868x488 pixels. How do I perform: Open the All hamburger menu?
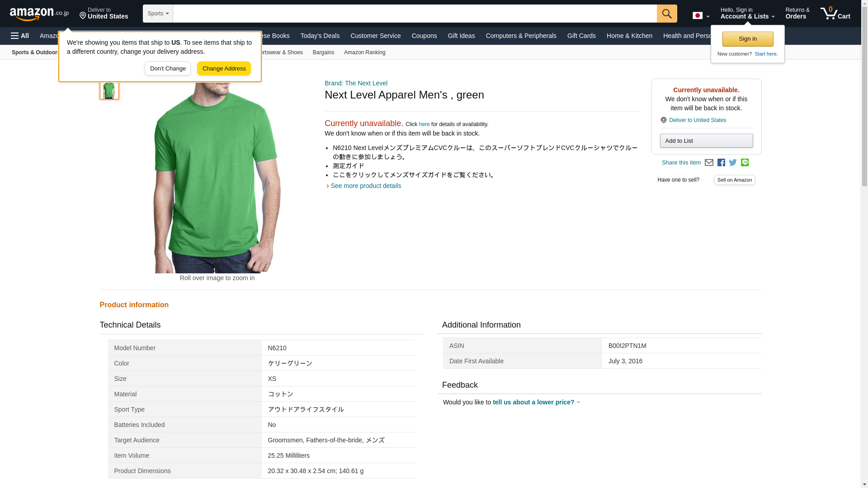[20, 36]
